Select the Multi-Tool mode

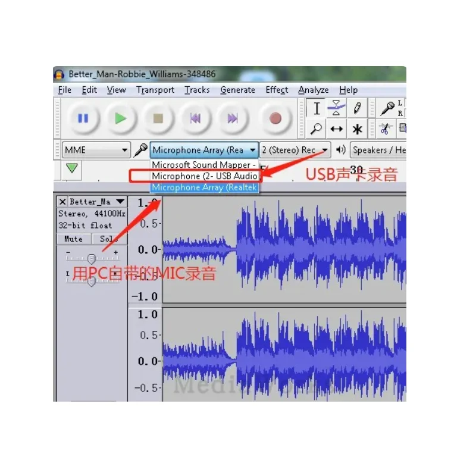coord(357,129)
